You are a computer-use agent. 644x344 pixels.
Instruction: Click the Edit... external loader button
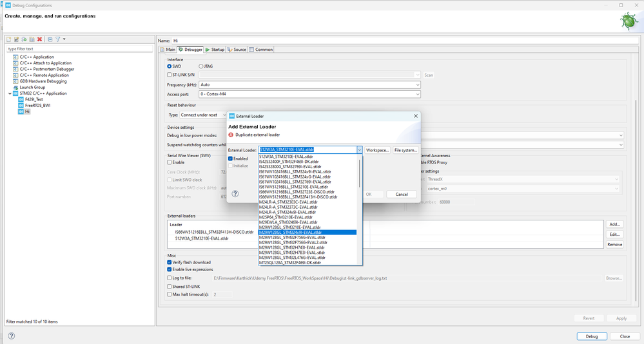(614, 234)
